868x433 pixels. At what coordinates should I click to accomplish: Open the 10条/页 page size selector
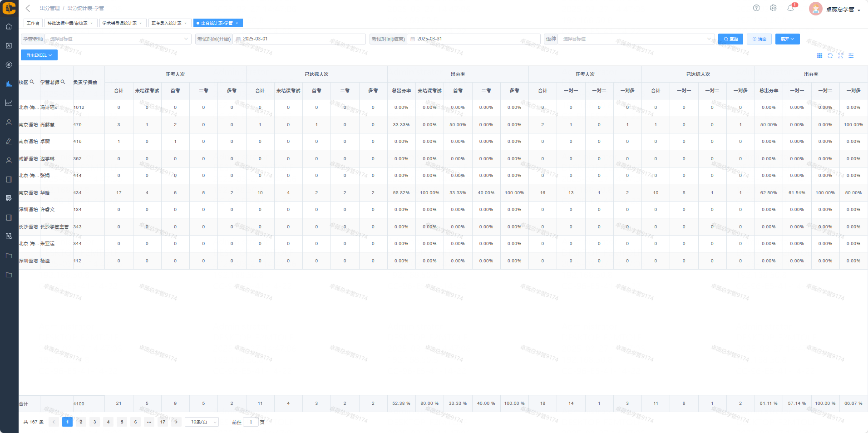point(202,422)
